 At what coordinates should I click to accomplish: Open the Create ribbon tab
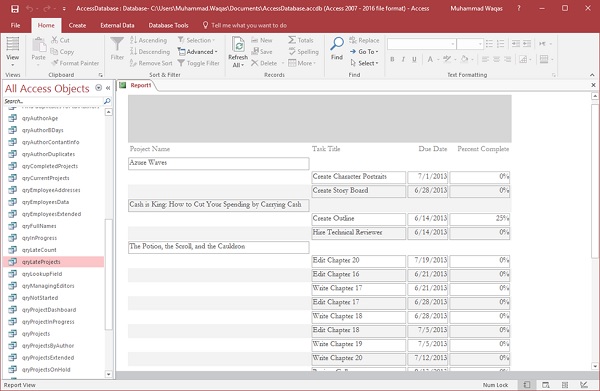pyautogui.click(x=77, y=25)
